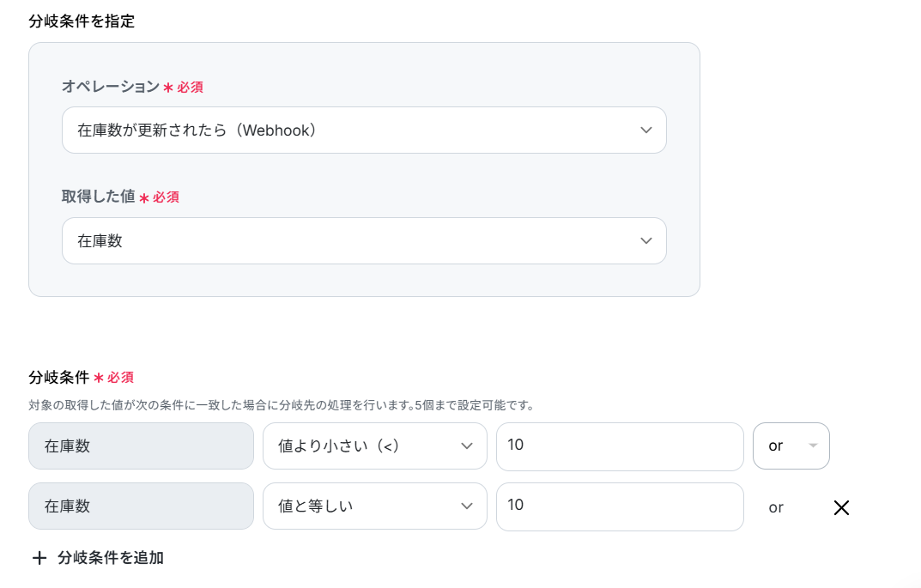Click the chevron on the 値より小さい（<）selector

click(467, 446)
